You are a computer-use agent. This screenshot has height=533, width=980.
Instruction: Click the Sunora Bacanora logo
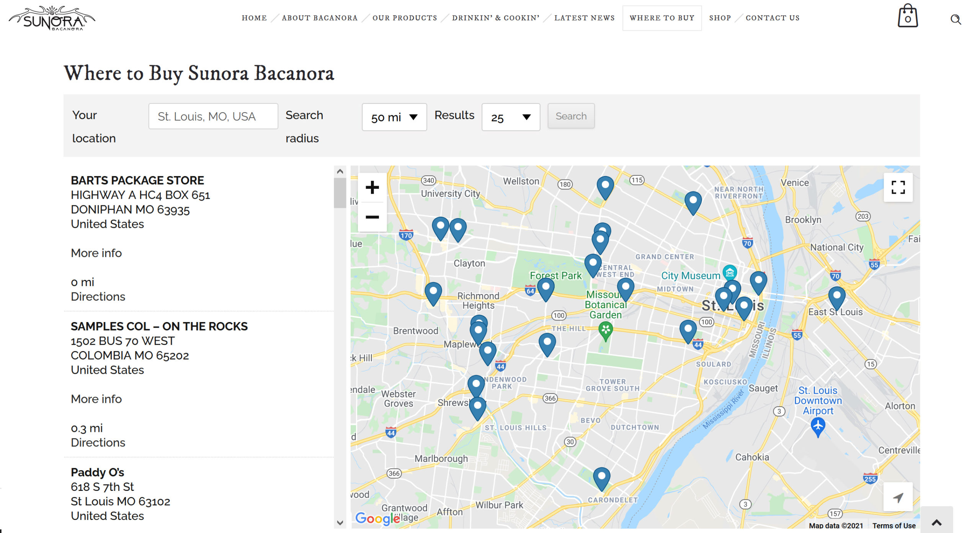click(52, 18)
